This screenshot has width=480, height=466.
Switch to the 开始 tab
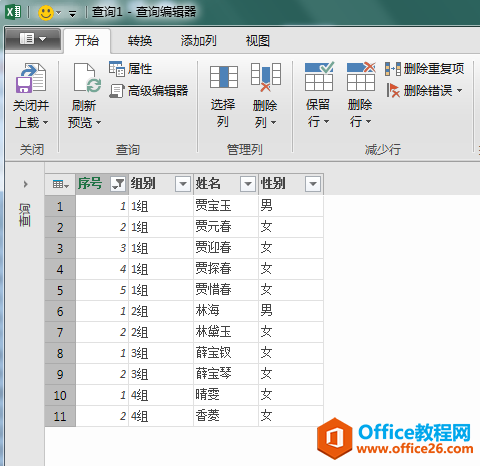point(87,41)
